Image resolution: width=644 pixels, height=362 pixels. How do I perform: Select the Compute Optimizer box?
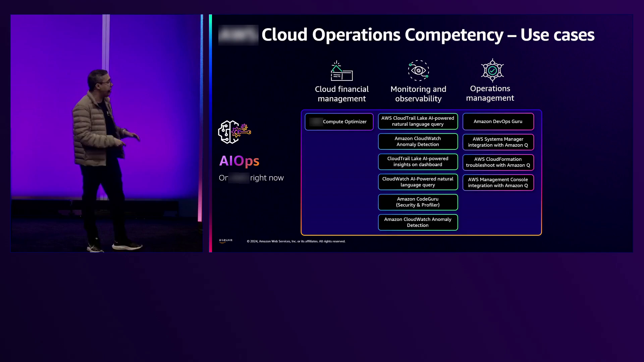tap(339, 122)
